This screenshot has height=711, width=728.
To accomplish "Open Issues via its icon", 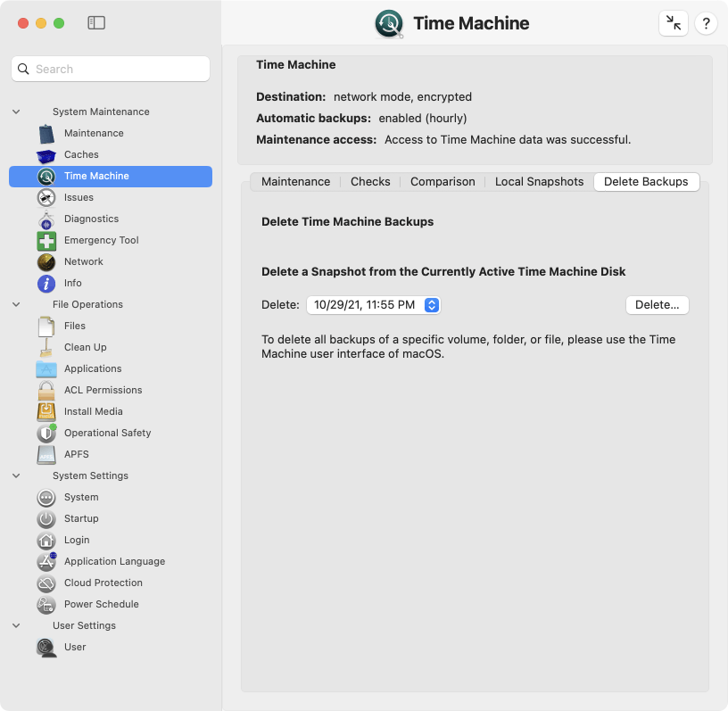I will pyautogui.click(x=46, y=198).
